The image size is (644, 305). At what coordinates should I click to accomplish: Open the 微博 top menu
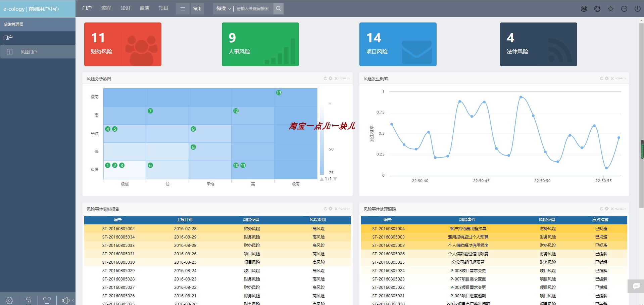144,8
